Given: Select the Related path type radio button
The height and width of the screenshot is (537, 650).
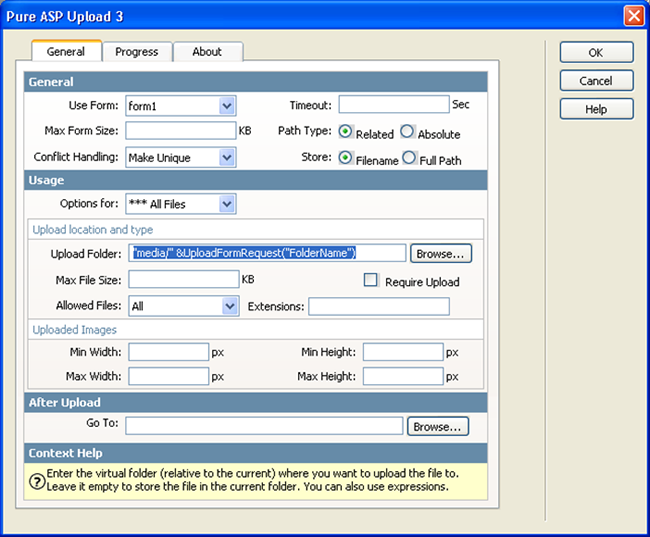Looking at the screenshot, I should [x=345, y=131].
